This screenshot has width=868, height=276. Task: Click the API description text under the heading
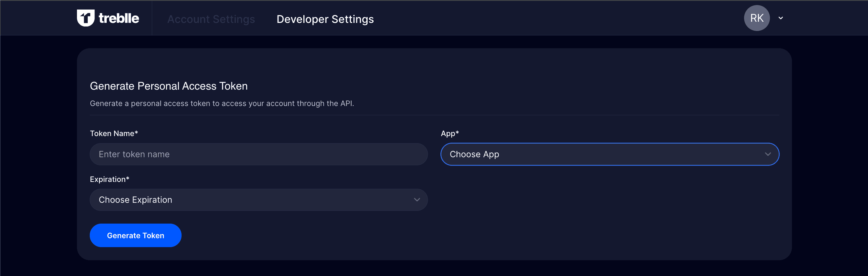point(222,104)
